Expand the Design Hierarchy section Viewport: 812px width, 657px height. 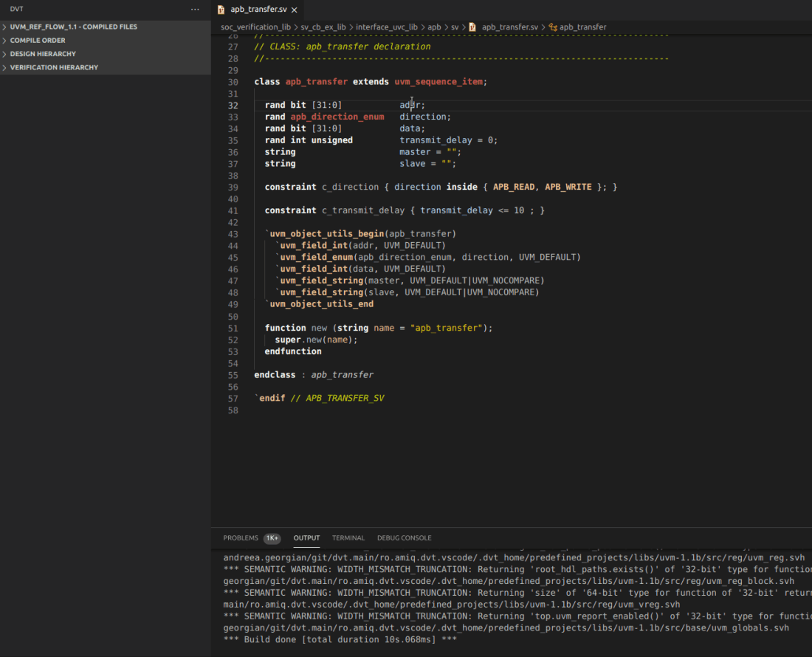coord(43,54)
